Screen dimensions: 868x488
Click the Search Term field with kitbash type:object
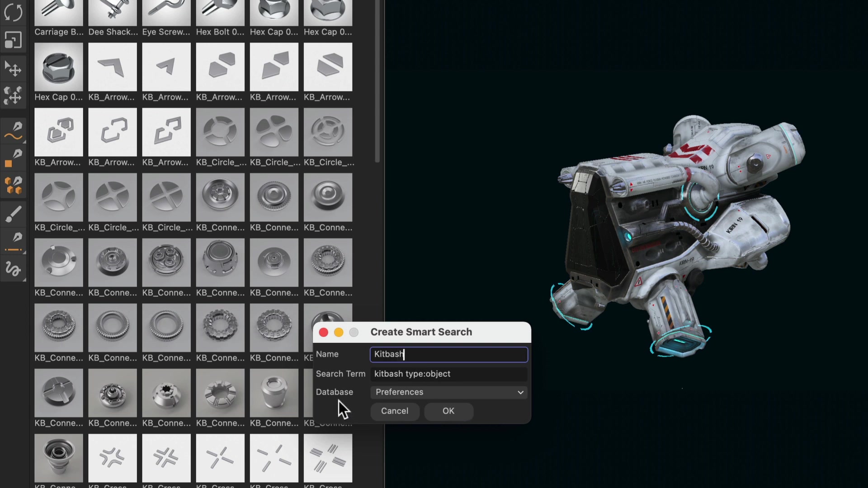(448, 374)
